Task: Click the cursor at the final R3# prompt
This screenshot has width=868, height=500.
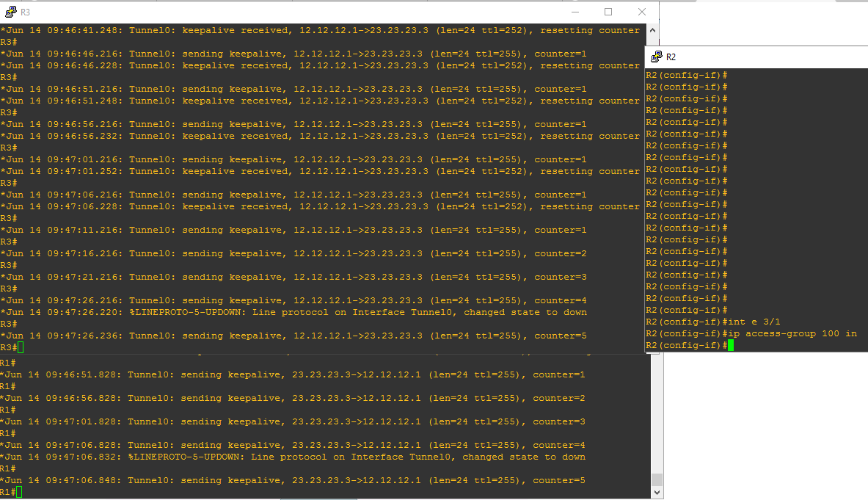Action: coord(21,347)
